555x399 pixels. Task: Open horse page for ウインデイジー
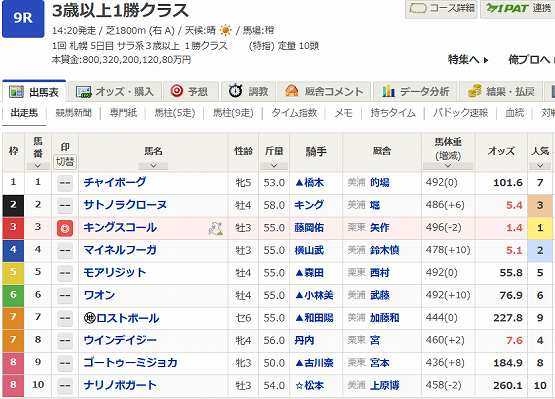click(120, 340)
